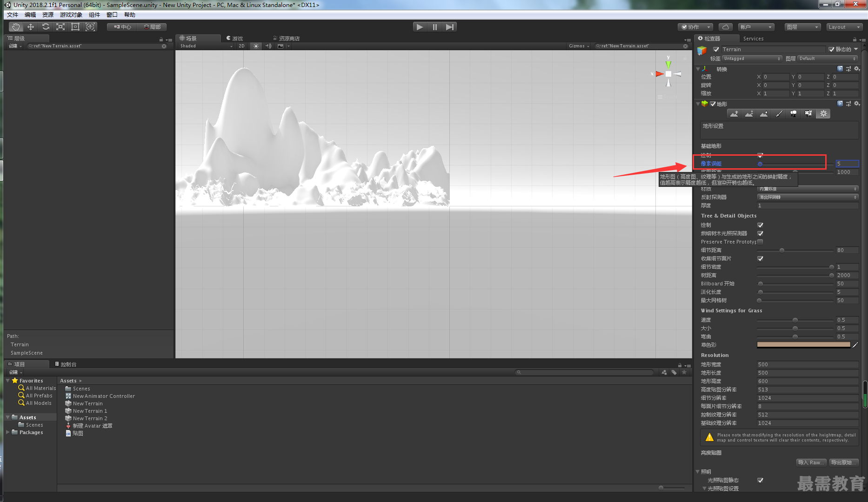Click the Export Raw (导出原始) button
The width and height of the screenshot is (868, 502).
[843, 462]
